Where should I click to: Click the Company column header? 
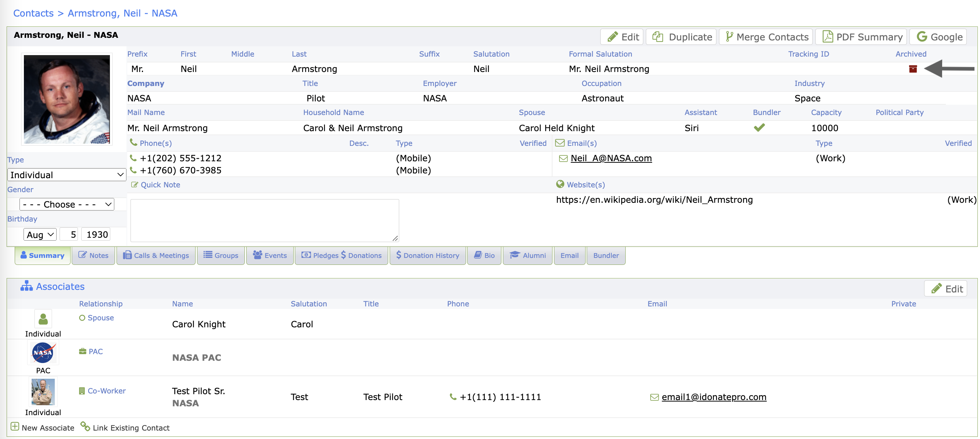tap(145, 83)
